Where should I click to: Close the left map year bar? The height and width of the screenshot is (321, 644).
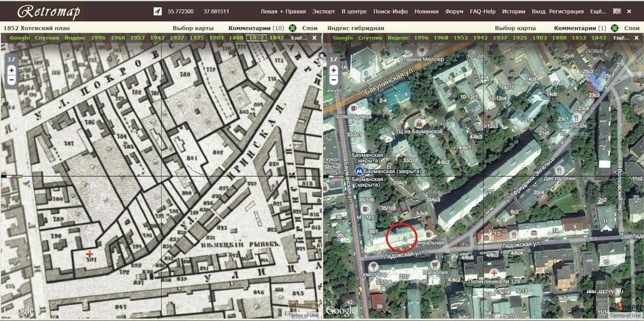pyautogui.click(x=314, y=38)
